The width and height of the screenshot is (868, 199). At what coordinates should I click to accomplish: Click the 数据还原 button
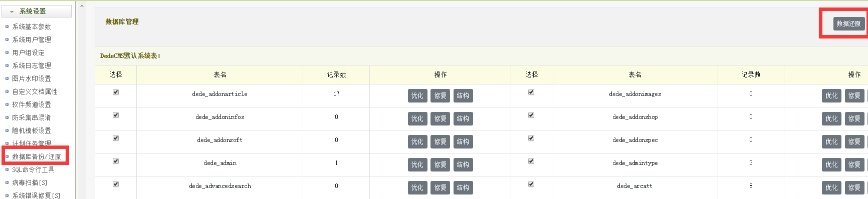click(x=849, y=23)
